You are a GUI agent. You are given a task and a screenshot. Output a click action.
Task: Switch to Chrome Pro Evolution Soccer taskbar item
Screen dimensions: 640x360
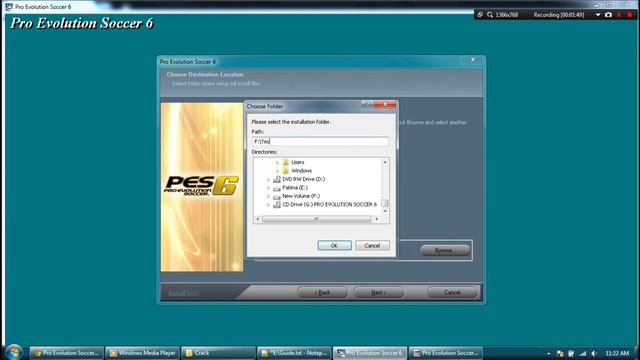point(67,353)
